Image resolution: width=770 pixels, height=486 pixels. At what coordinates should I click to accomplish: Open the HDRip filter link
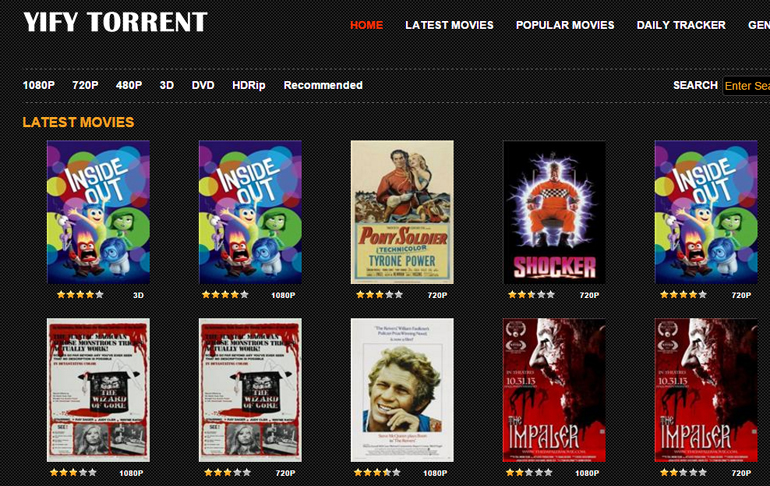[x=249, y=85]
